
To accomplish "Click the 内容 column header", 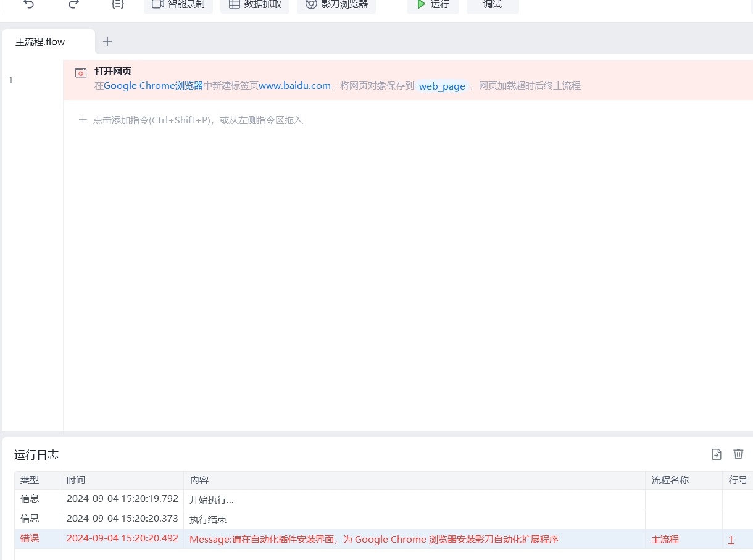I will 199,480.
